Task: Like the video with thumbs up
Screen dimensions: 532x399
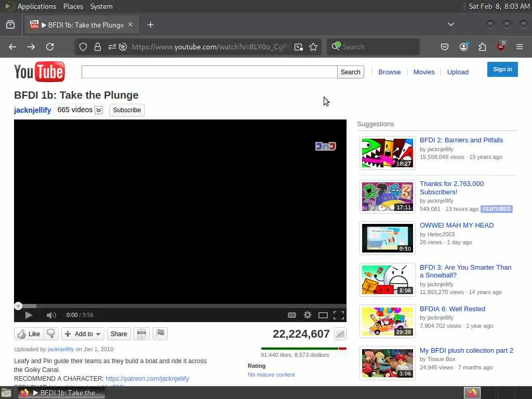Action: click(x=29, y=334)
